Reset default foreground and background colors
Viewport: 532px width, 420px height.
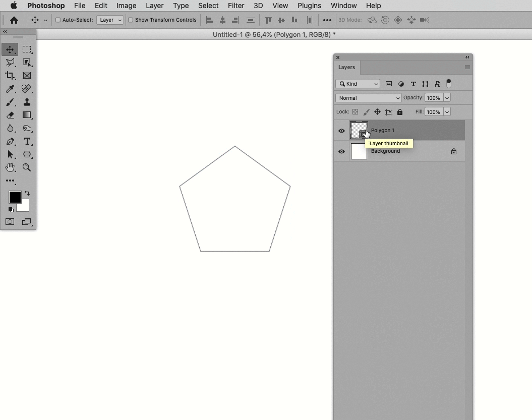coord(11,210)
